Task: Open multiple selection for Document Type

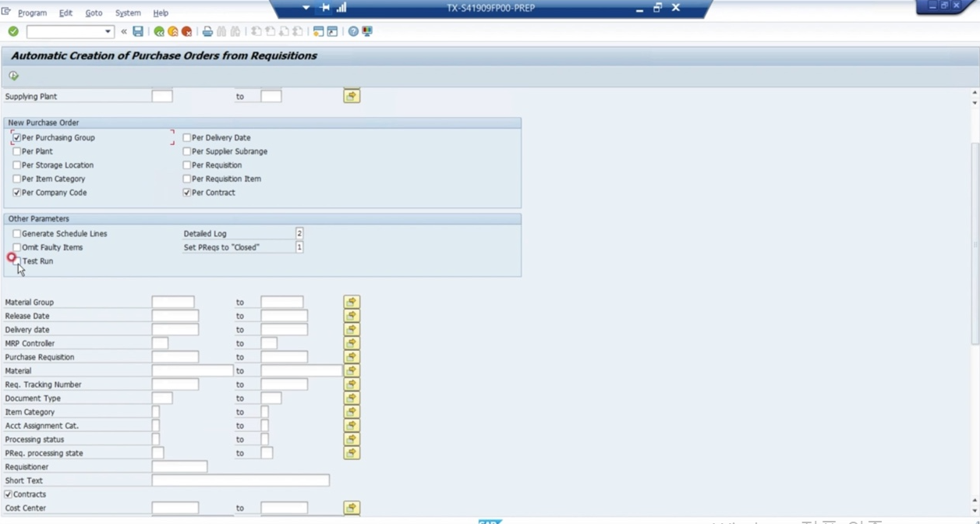Action: (352, 398)
